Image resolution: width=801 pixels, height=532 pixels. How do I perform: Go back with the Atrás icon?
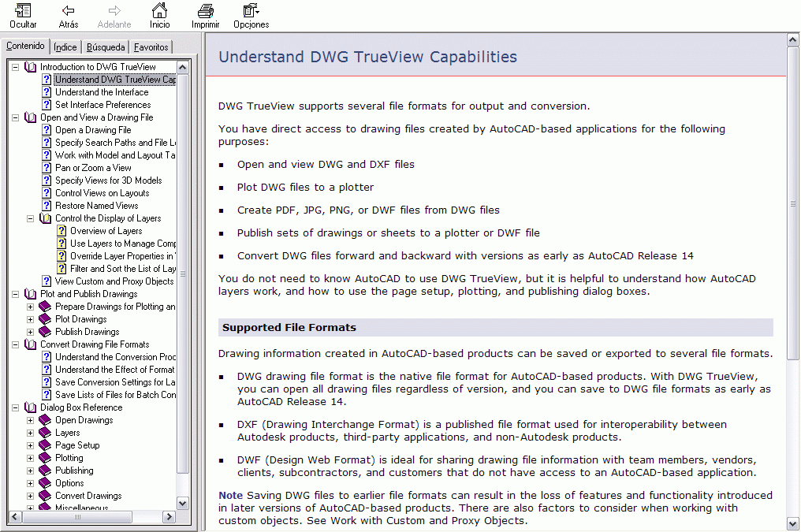tap(69, 10)
